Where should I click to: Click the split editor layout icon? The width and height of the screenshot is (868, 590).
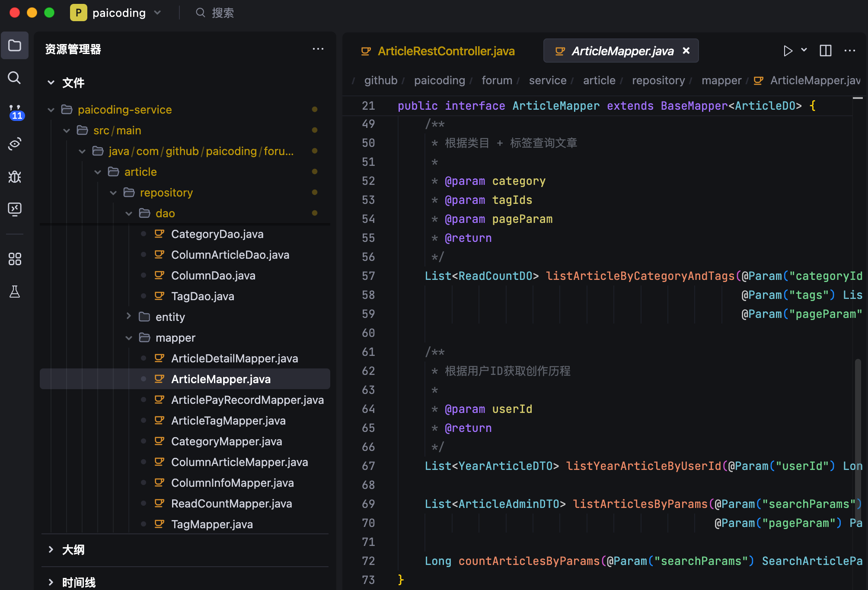(825, 51)
